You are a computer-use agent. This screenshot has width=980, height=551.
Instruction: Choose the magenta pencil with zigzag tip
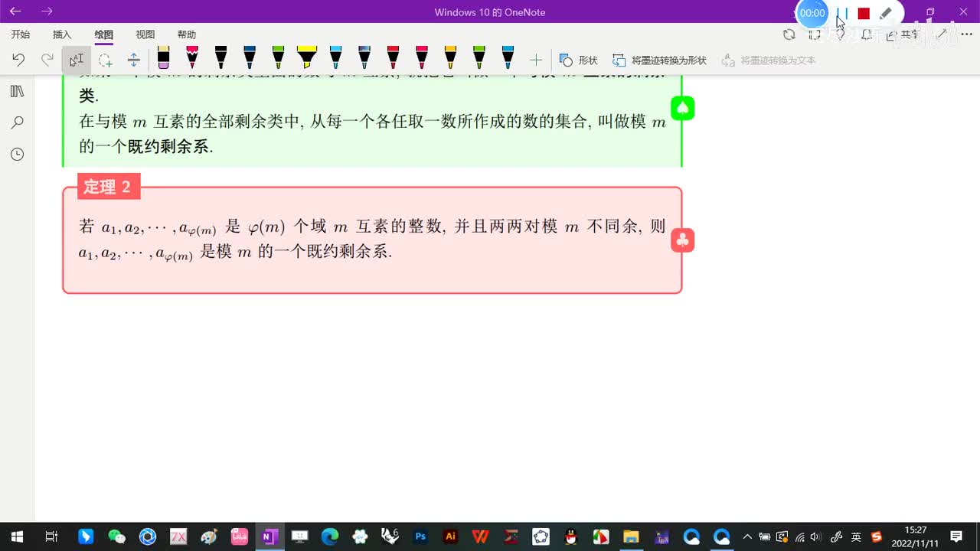coord(192,59)
